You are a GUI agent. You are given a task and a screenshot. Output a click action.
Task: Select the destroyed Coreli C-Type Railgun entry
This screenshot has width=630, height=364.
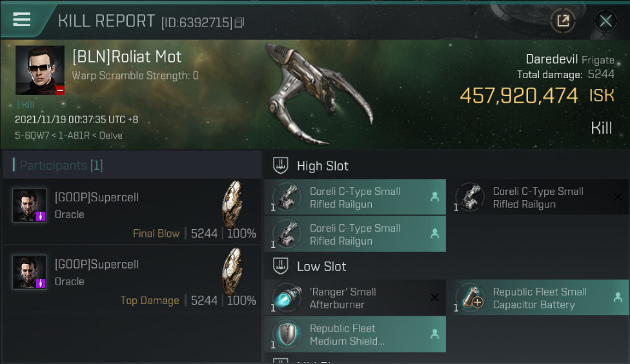(x=538, y=197)
